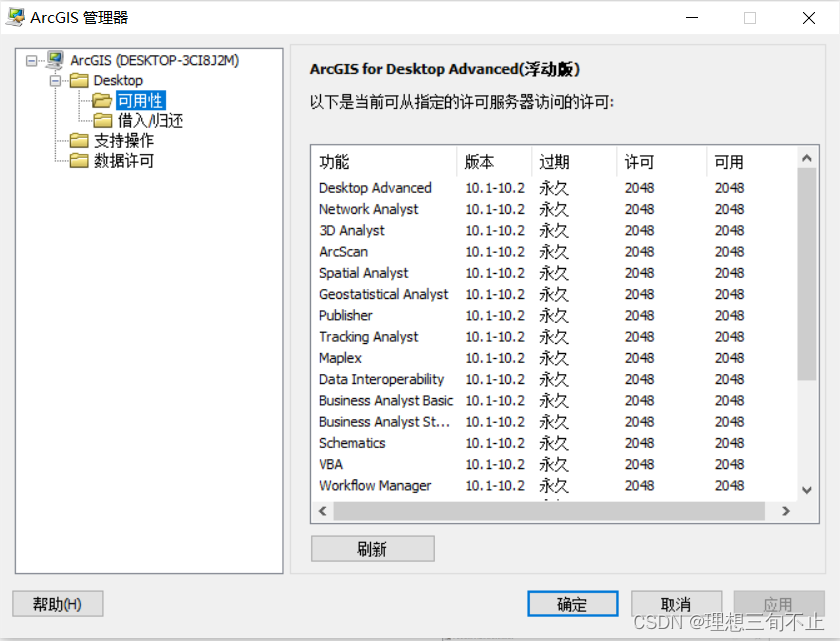This screenshot has width=840, height=641.
Task: Click the 过期 column header
Action: coord(574,161)
